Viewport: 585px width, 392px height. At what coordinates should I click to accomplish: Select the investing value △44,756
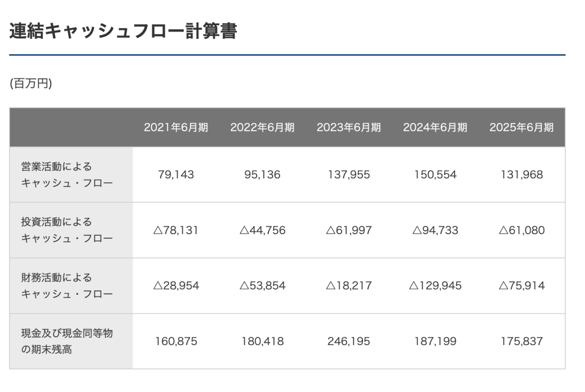262,230
